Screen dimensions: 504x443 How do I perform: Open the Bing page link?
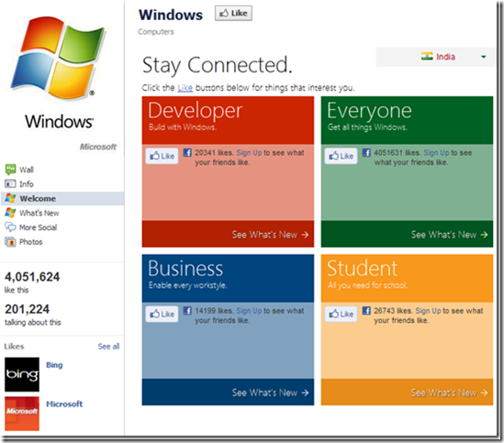(54, 365)
